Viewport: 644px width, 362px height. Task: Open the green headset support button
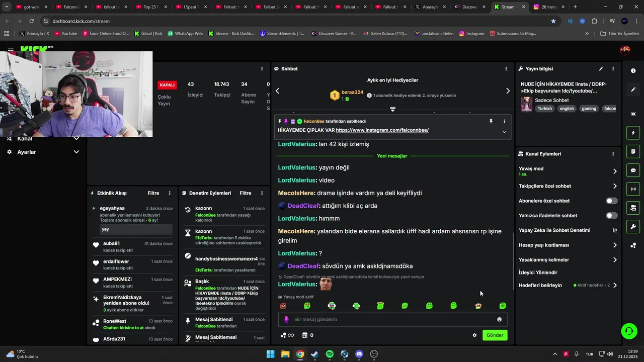(x=629, y=331)
